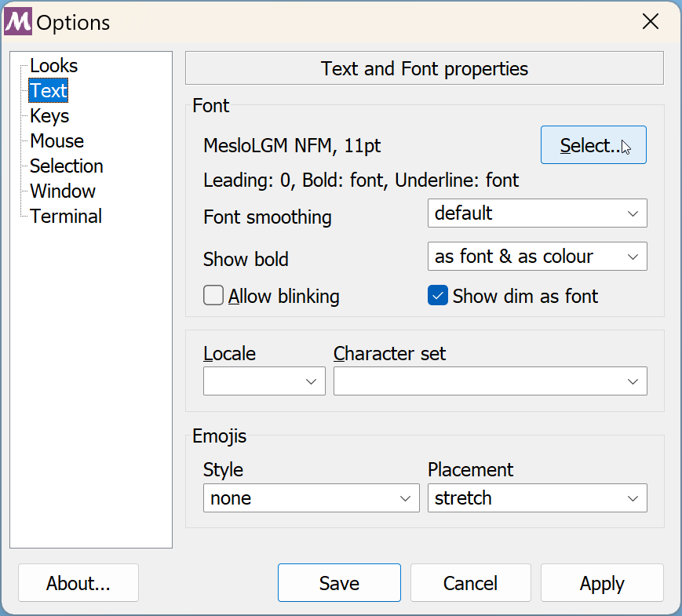The height and width of the screenshot is (616, 682).
Task: Click the Select button to choose a font
Action: 593,144
